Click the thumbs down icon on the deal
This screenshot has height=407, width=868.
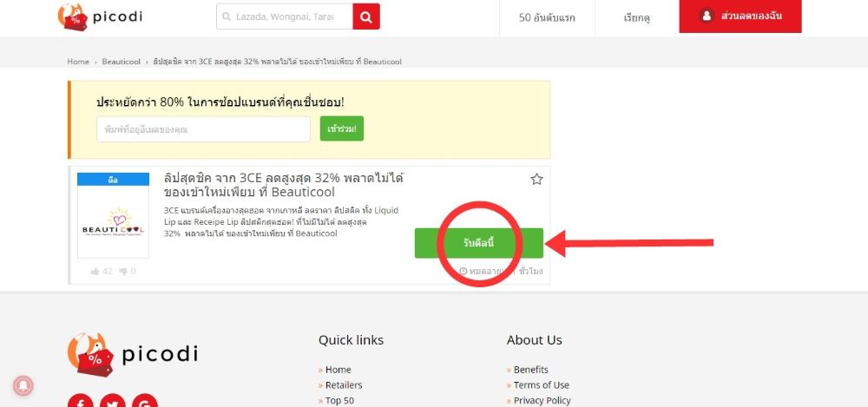click(x=122, y=272)
